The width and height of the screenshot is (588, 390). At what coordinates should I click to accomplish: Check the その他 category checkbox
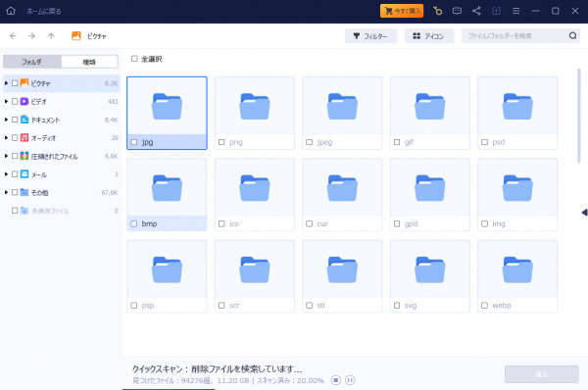pyautogui.click(x=15, y=192)
